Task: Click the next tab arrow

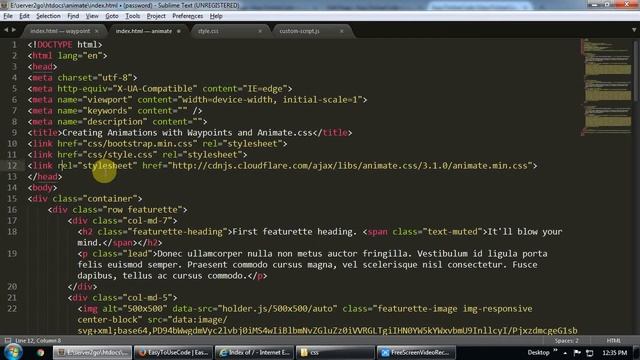Action: pyautogui.click(x=14, y=30)
